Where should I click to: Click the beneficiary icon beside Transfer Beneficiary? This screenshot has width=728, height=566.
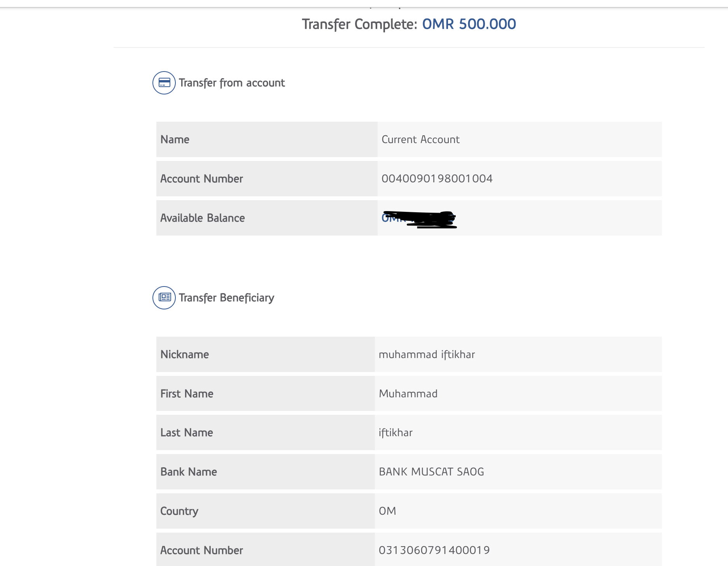pyautogui.click(x=164, y=298)
